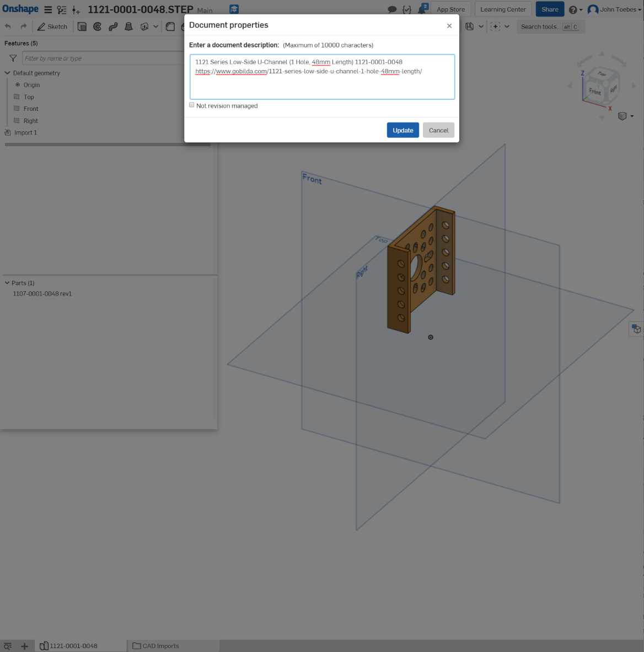Click the plus icon to insert new tab

point(24,646)
